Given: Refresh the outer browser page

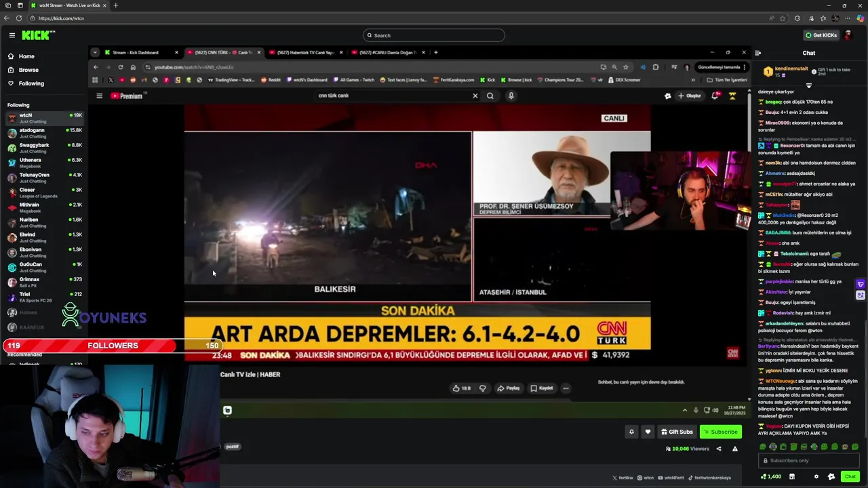Looking at the screenshot, I should tap(18, 18).
